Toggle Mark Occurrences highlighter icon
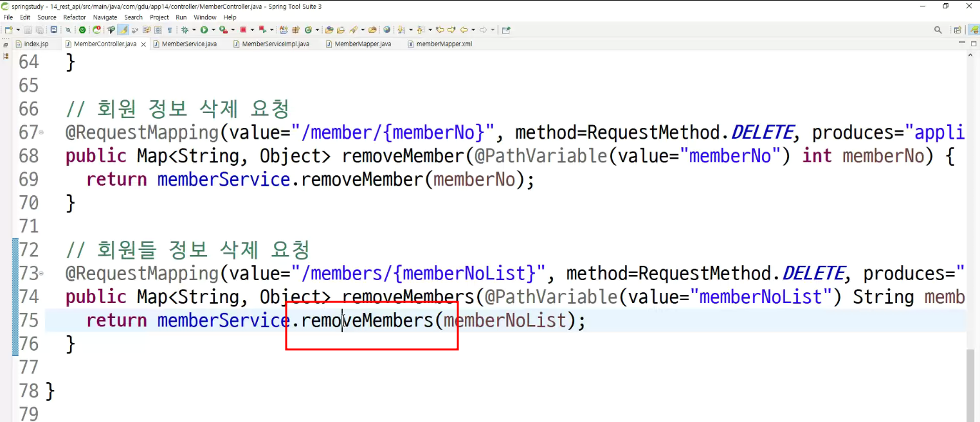The height and width of the screenshot is (422, 980). (123, 30)
